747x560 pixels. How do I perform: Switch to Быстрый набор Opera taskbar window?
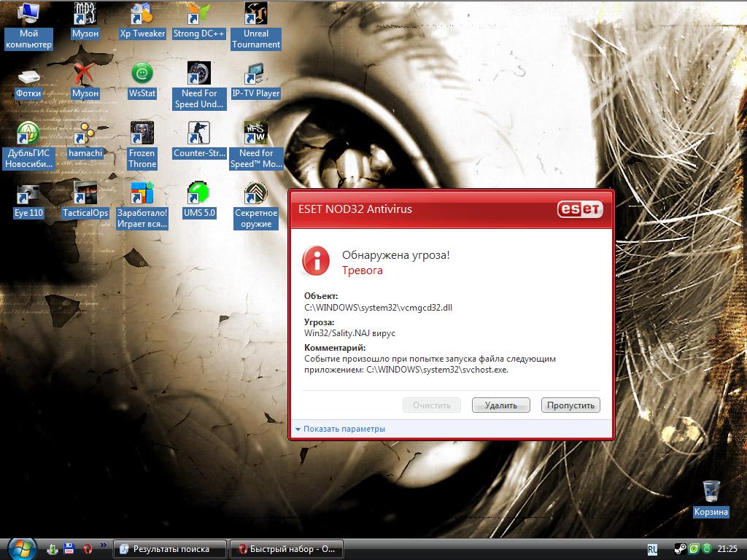pos(286,549)
